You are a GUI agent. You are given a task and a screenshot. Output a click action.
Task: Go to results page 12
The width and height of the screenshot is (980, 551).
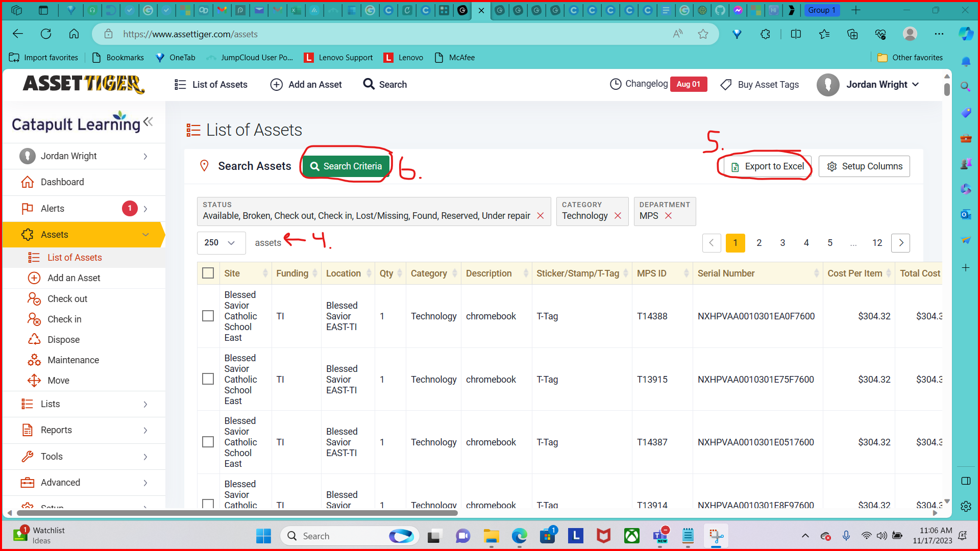coord(877,243)
